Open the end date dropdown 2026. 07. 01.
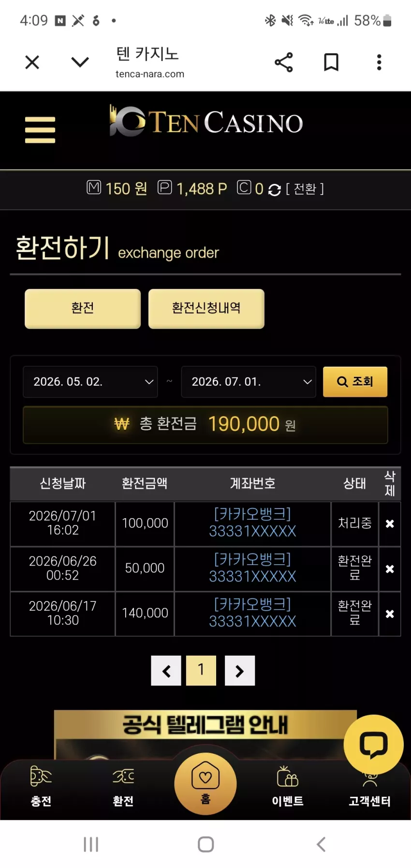Screen dimensions: 411x868 pyautogui.click(x=249, y=382)
